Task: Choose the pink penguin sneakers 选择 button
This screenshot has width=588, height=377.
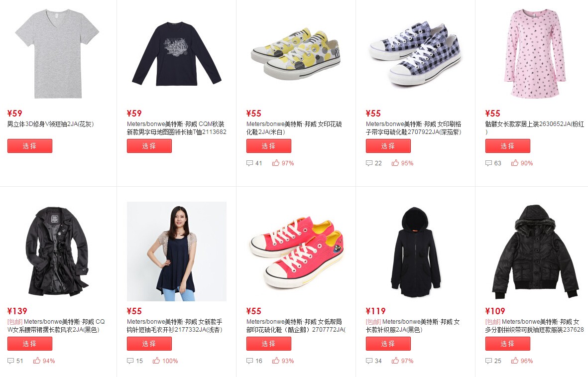Action: 268,344
